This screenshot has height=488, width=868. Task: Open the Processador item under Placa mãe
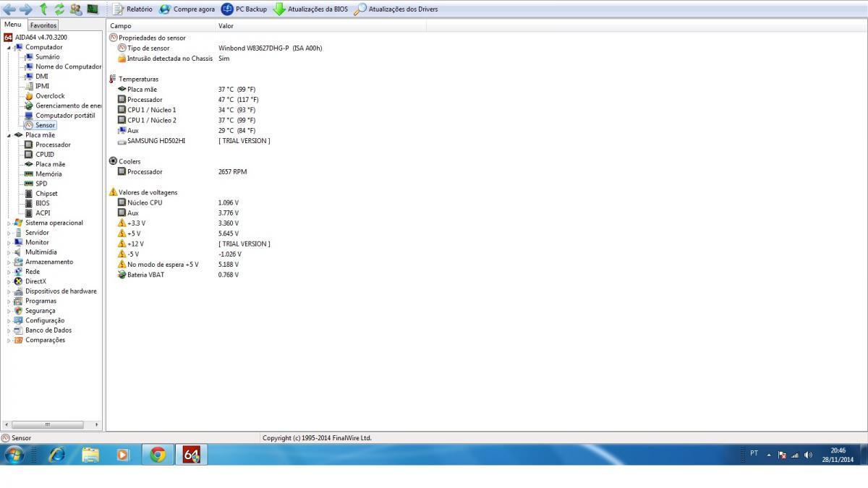(54, 145)
